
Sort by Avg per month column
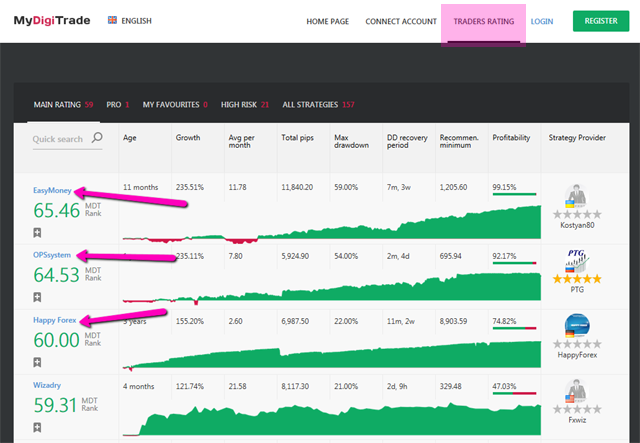(241, 141)
